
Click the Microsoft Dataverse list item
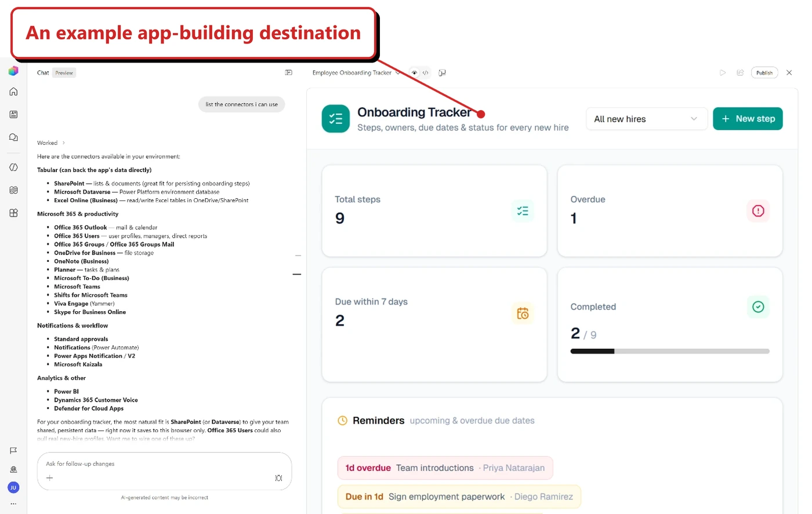pos(137,192)
